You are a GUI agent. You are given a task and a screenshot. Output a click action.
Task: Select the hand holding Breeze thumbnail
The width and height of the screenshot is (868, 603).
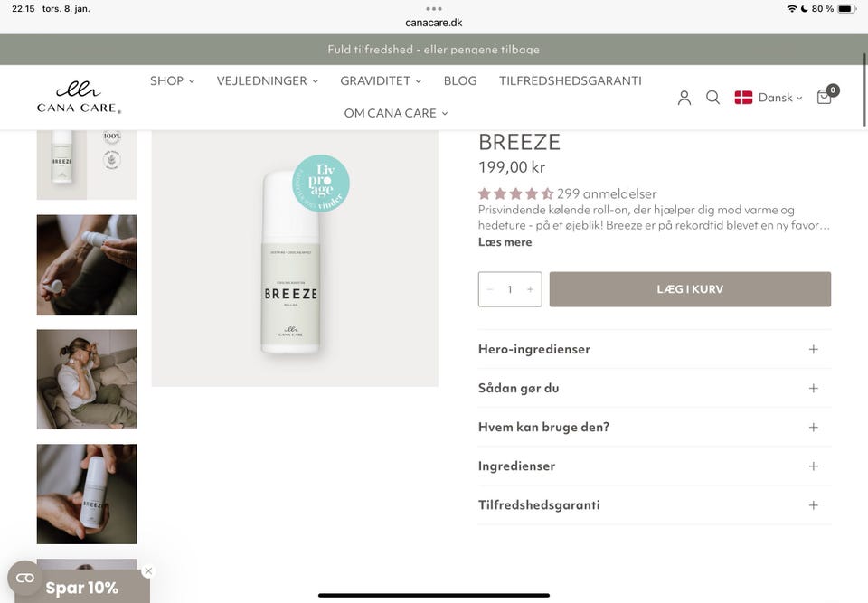(87, 494)
